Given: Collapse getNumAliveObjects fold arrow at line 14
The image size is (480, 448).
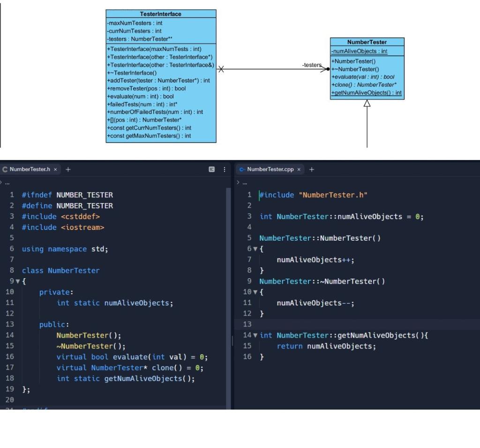Looking at the screenshot, I should pos(255,335).
